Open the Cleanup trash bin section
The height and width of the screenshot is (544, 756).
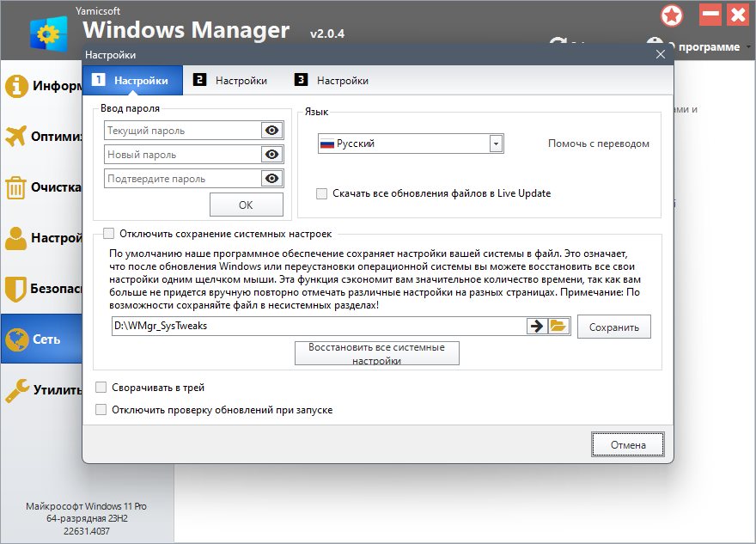tap(15, 187)
